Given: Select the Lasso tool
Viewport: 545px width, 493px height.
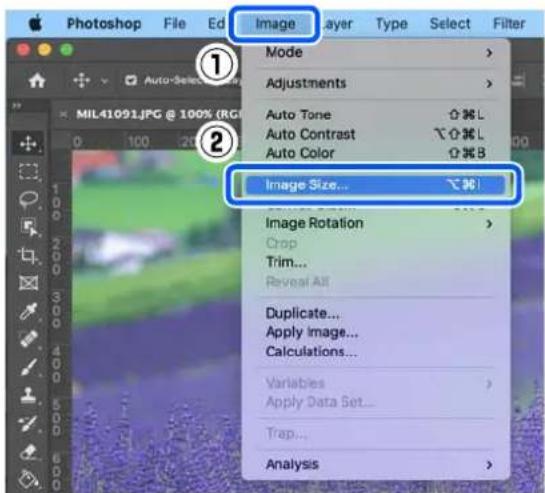Looking at the screenshot, I should 28,199.
